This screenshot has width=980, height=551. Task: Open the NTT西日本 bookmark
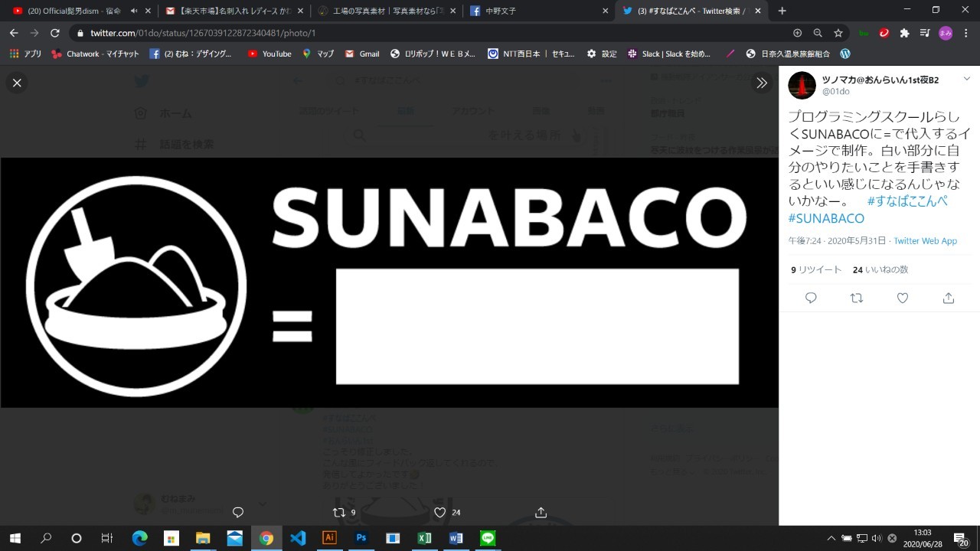point(532,54)
